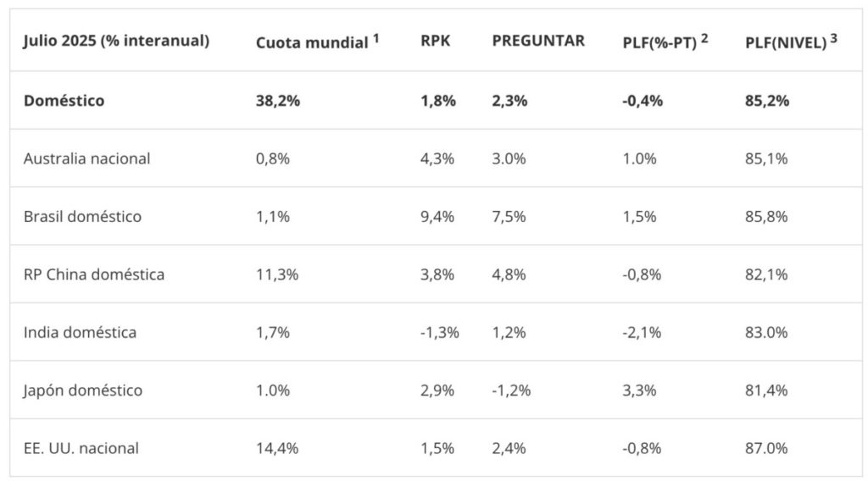This screenshot has width=868, height=482.
Task: Click the PREGUNTAR column header
Action: point(538,41)
